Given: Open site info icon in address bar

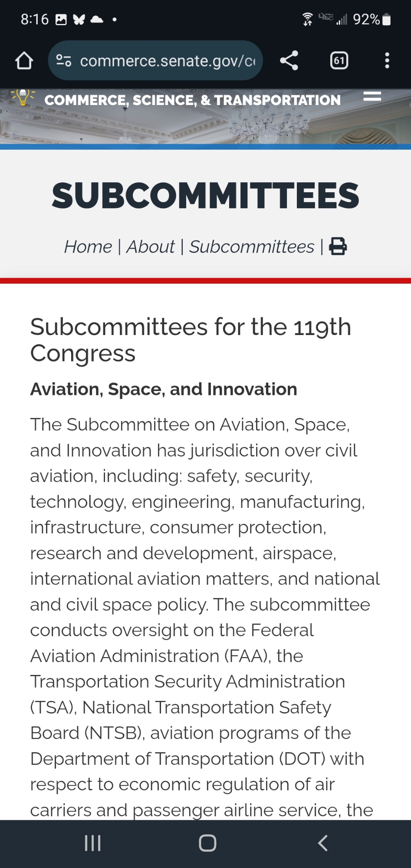Looking at the screenshot, I should pyautogui.click(x=64, y=61).
